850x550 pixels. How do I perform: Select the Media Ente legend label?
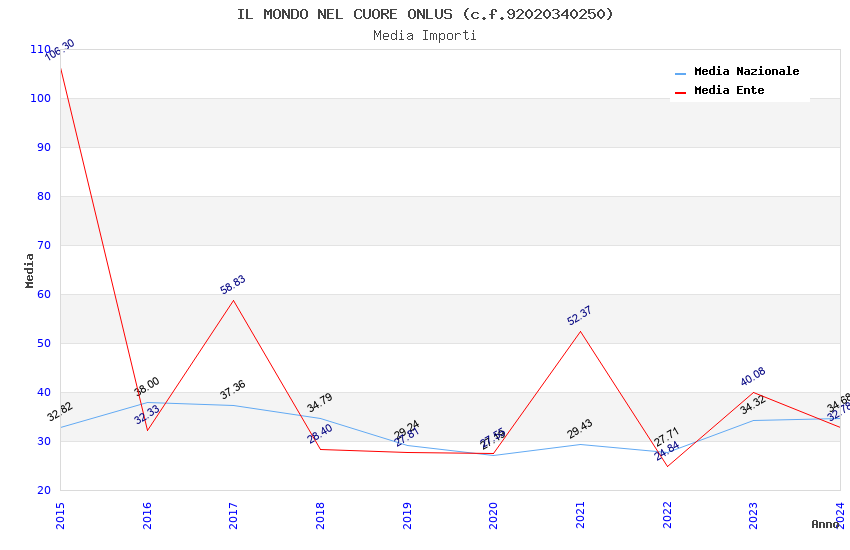click(x=729, y=90)
